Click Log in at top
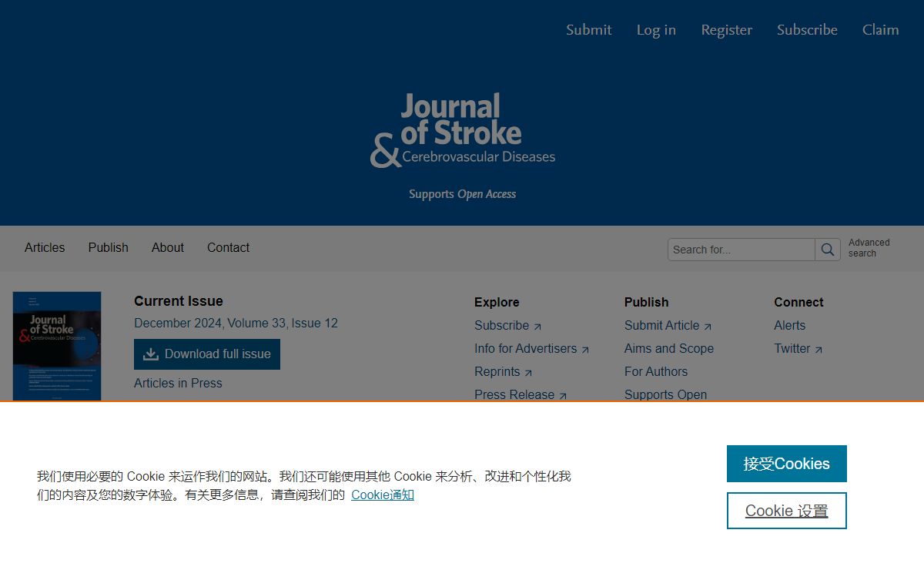This screenshot has width=924, height=570. (x=656, y=30)
